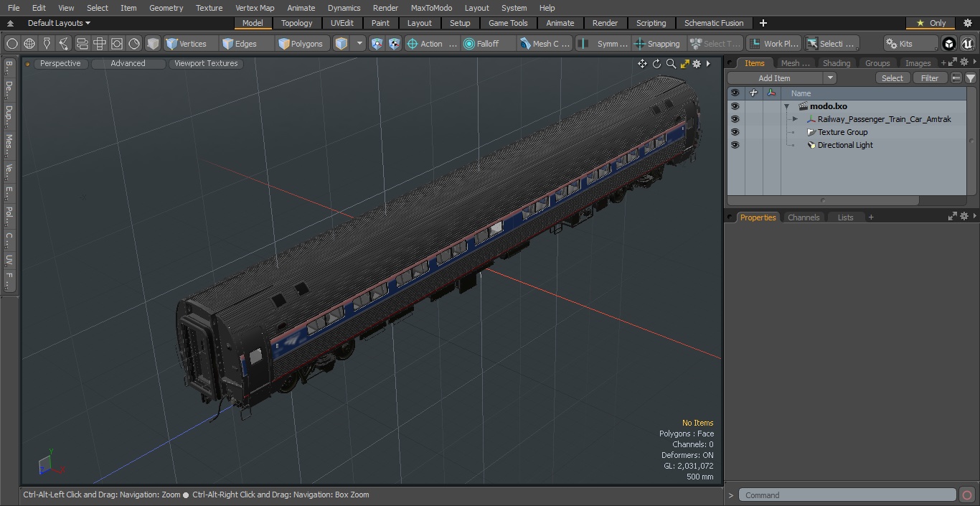Toggle visibility of Texture Group

click(735, 132)
